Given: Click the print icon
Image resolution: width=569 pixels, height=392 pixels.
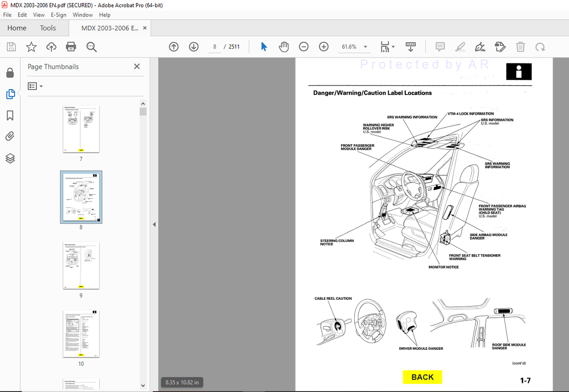Looking at the screenshot, I should pyautogui.click(x=71, y=47).
